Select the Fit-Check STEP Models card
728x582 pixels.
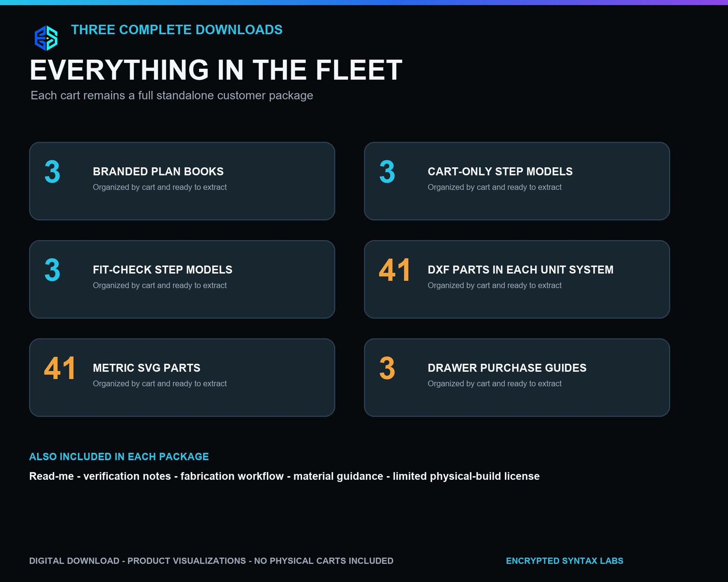(182, 279)
